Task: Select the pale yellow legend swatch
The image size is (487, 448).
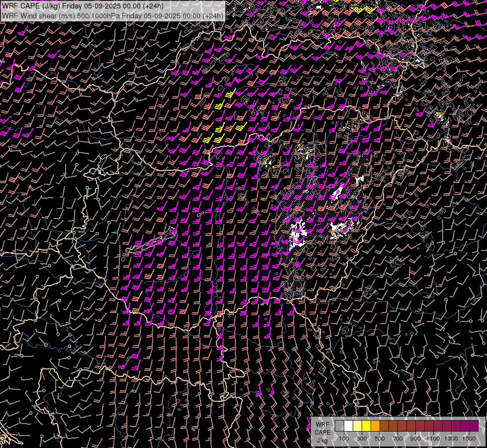Action: click(x=358, y=426)
